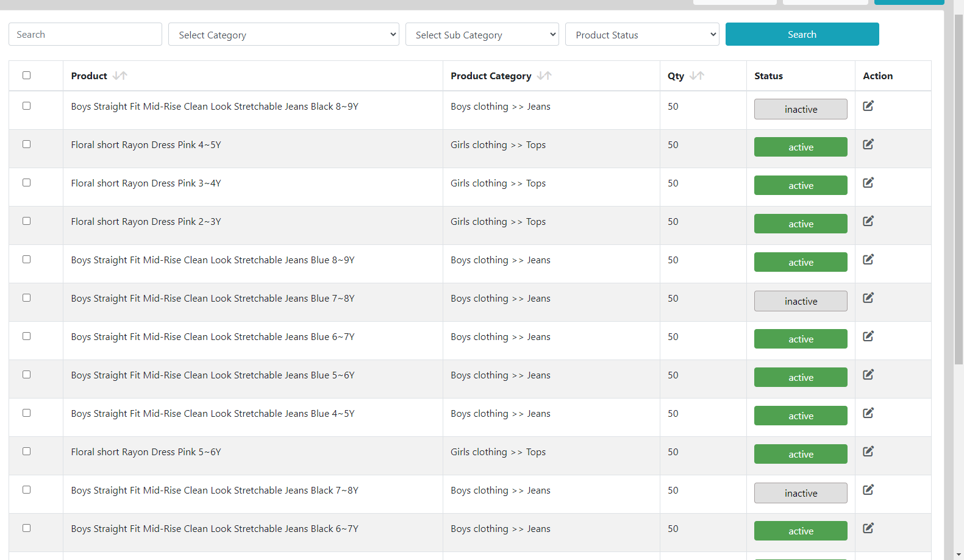Sort table by Product Category arrows

click(x=544, y=76)
